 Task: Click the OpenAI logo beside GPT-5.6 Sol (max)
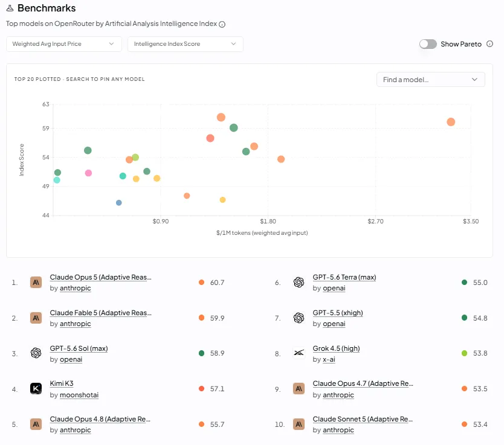(x=36, y=353)
